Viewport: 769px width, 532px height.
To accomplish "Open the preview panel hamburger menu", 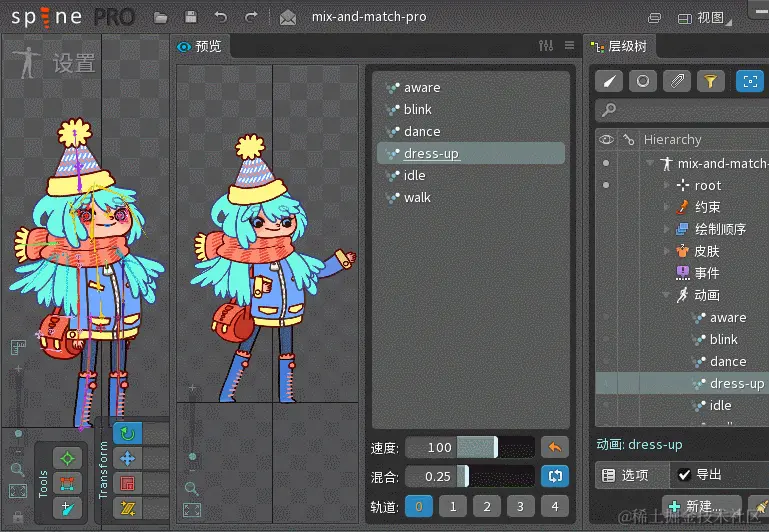I will click(x=569, y=45).
